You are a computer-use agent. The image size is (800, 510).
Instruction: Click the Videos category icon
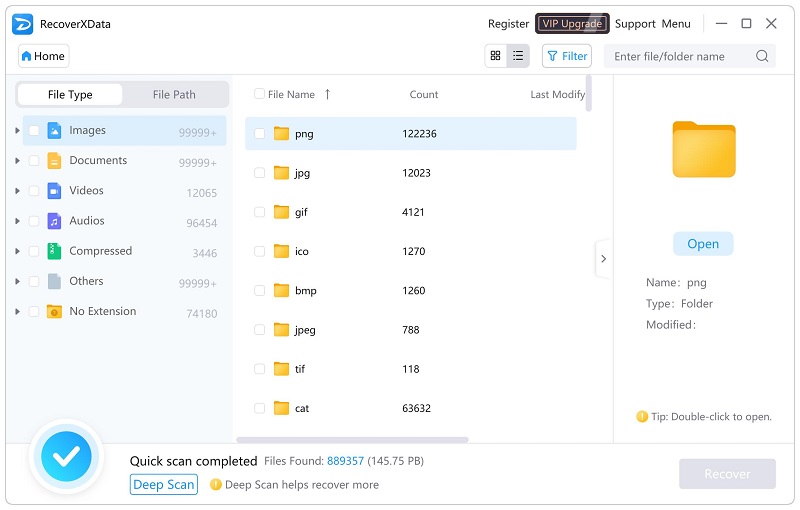click(x=54, y=191)
